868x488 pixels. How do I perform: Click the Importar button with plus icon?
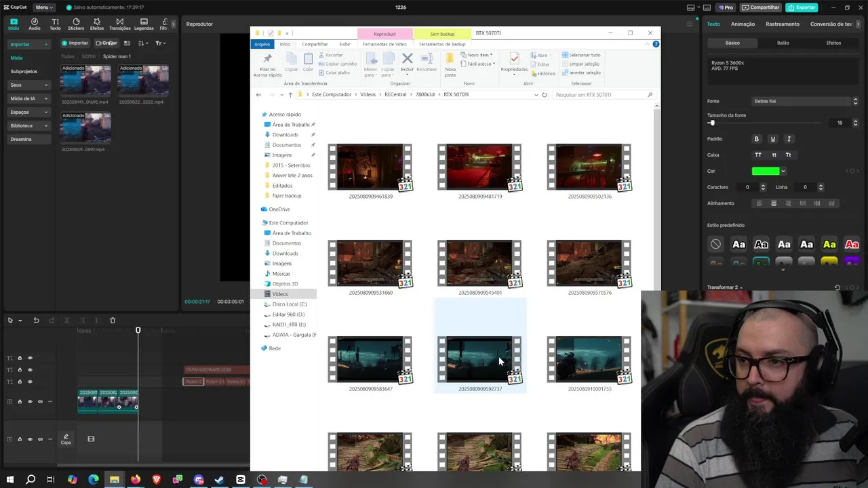(75, 43)
